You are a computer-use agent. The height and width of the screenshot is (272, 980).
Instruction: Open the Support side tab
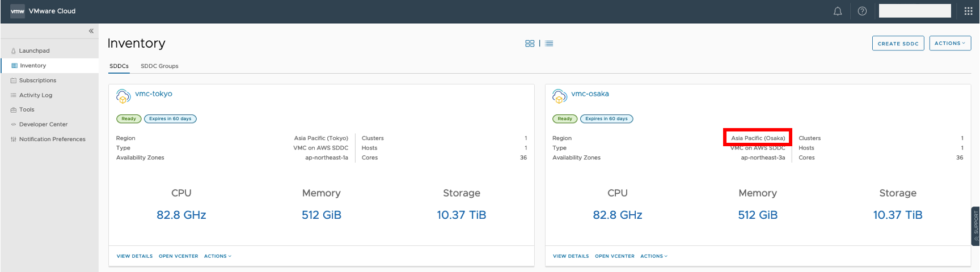pos(975,226)
